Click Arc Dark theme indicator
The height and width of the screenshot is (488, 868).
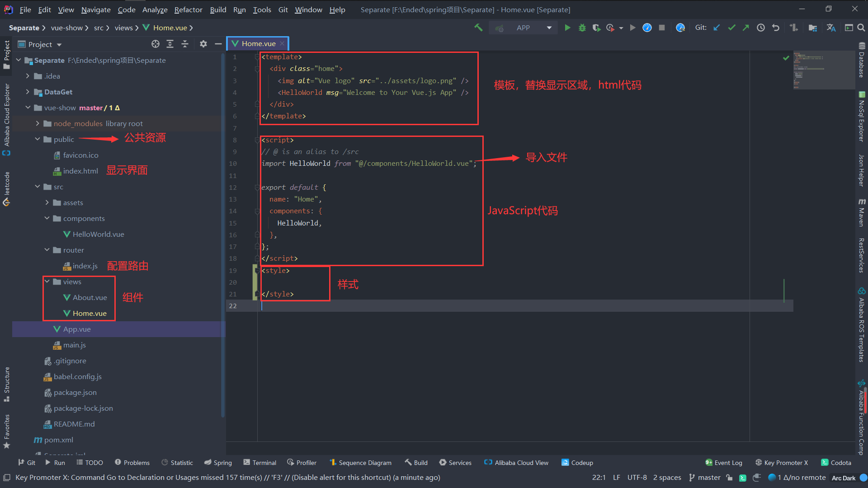(x=844, y=478)
